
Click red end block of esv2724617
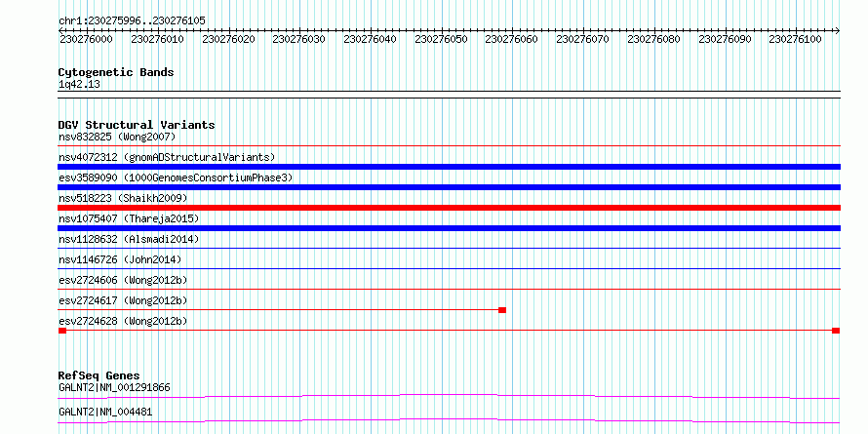coord(502,310)
